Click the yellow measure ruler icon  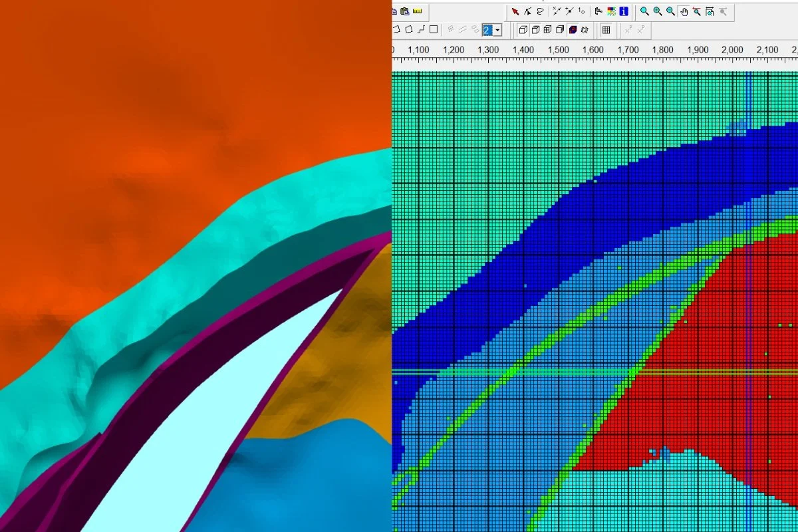click(x=416, y=11)
